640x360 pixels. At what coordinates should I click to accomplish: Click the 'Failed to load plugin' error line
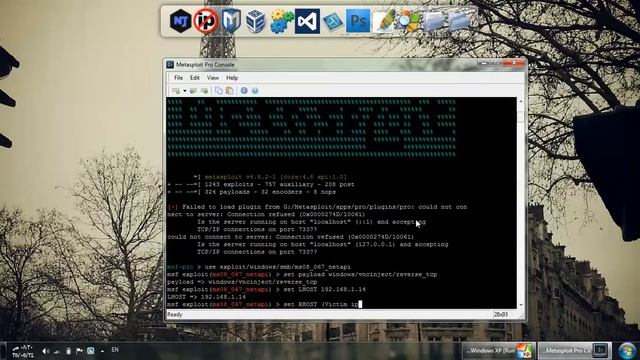tap(317, 207)
